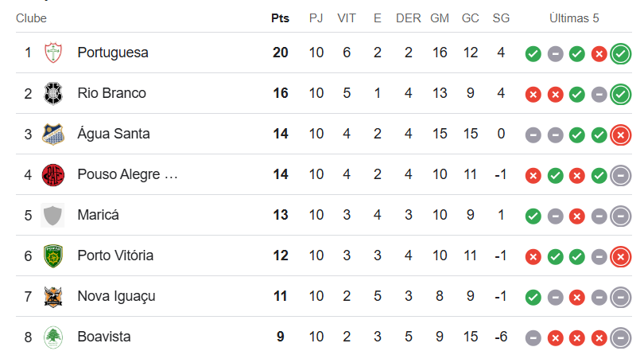Click Portuguesa's latest outlined win icon
This screenshot has width=644, height=351.
(621, 54)
